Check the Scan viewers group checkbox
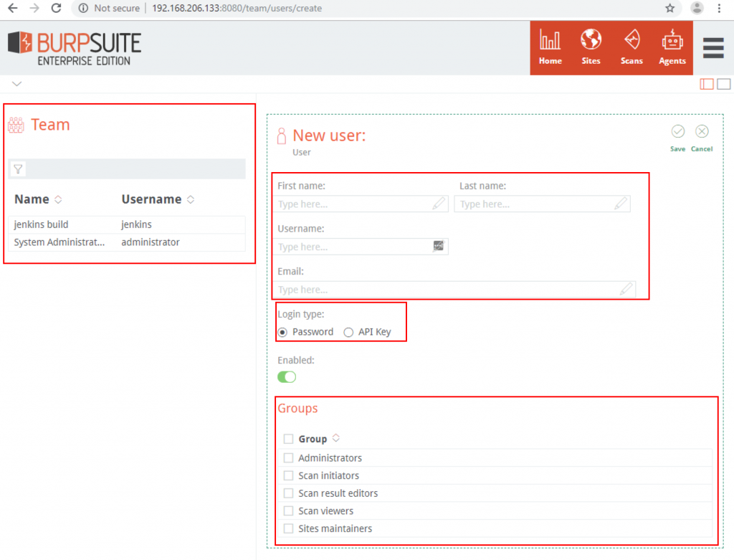The image size is (734, 560). tap(288, 511)
